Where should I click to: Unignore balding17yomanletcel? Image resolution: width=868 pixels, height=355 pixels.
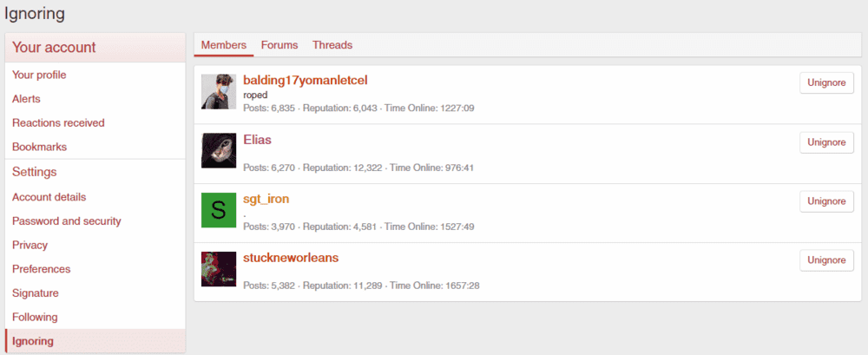(826, 83)
